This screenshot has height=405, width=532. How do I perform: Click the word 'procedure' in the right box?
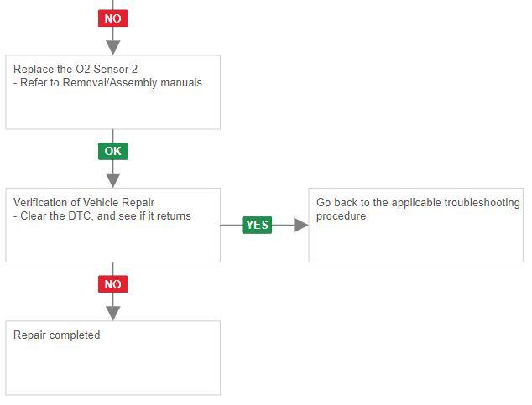click(341, 216)
